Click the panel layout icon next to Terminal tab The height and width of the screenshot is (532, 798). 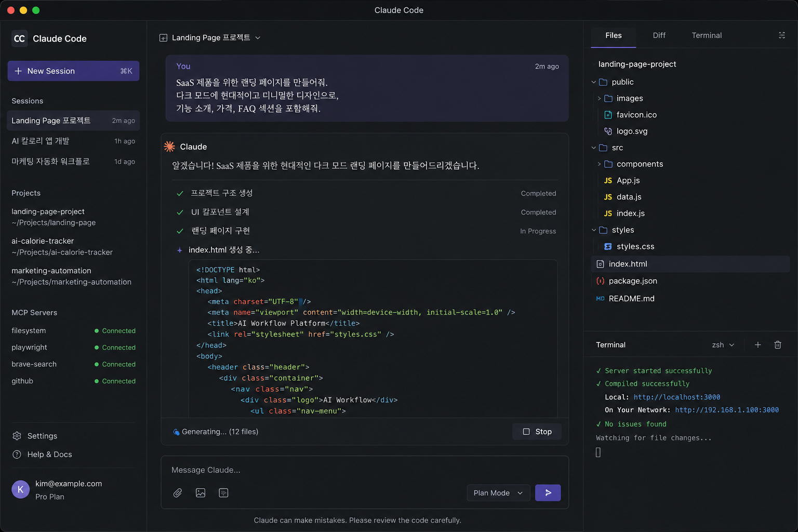click(x=782, y=35)
